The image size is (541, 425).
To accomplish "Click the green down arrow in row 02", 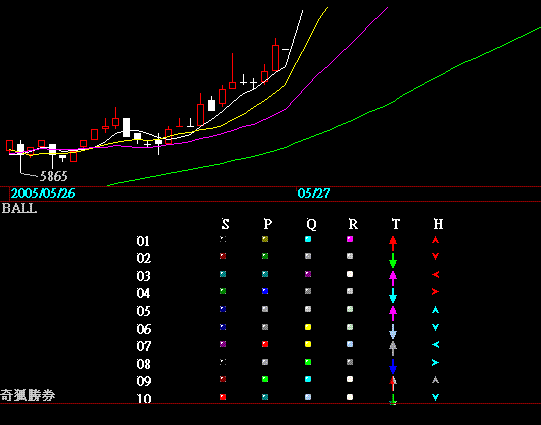I will (x=393, y=260).
